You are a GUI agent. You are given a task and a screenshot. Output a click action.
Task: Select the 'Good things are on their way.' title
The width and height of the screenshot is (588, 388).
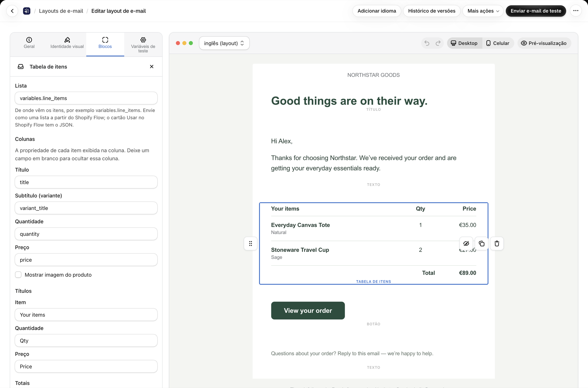[x=349, y=101]
